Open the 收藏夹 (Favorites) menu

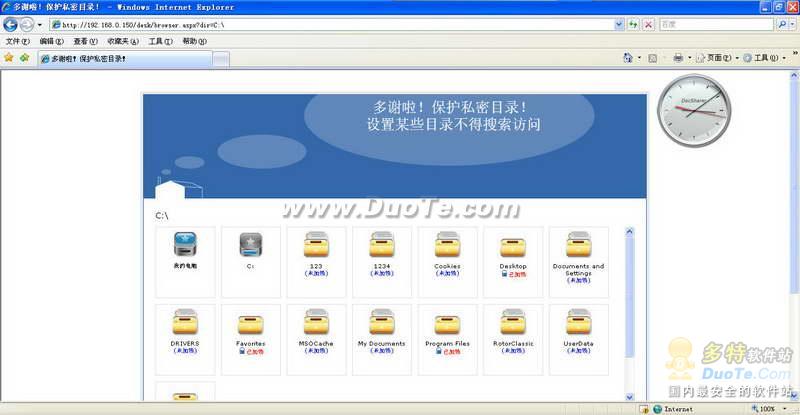[123, 42]
